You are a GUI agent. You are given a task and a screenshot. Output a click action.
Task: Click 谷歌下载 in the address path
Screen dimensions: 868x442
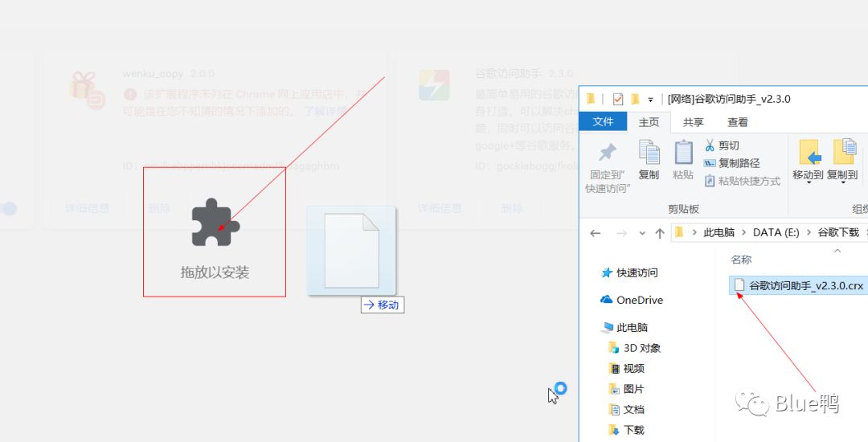838,232
